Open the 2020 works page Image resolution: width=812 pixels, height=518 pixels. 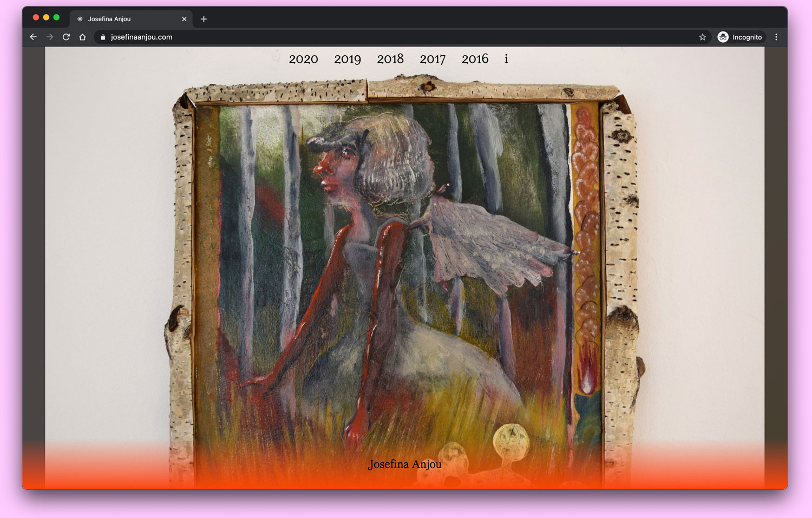pyautogui.click(x=303, y=59)
